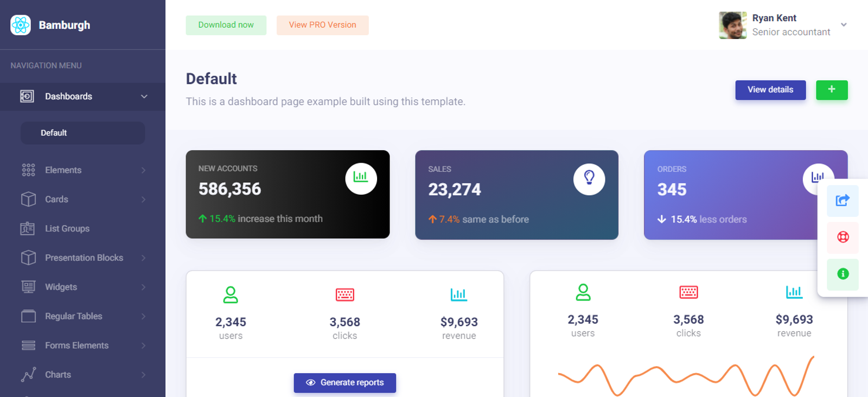Click the View PRO Version button

(322, 25)
